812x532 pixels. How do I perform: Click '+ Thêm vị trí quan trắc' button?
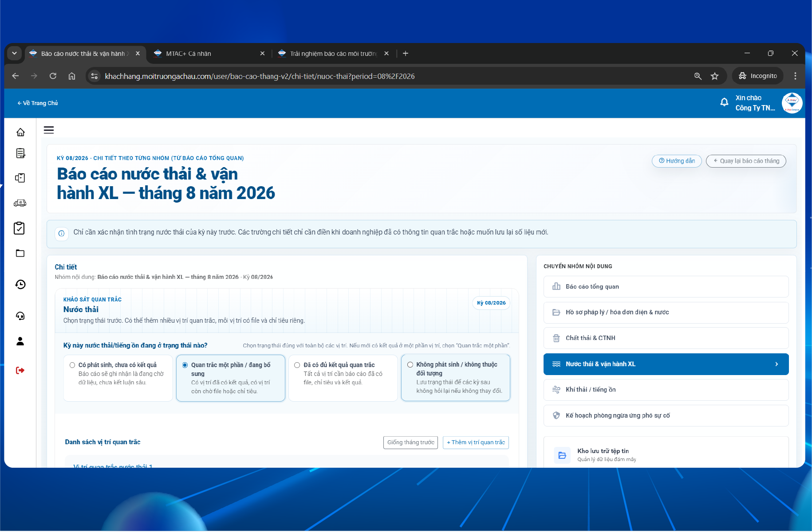click(476, 442)
